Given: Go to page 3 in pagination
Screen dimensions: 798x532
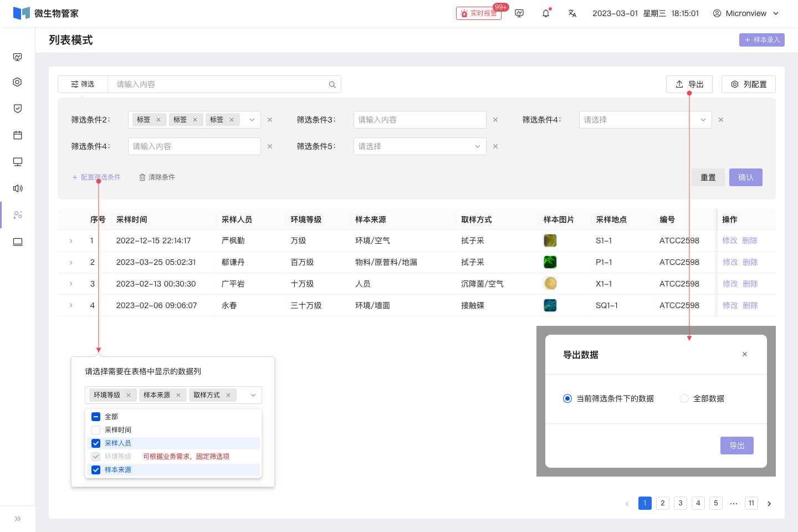Looking at the screenshot, I should point(680,503).
